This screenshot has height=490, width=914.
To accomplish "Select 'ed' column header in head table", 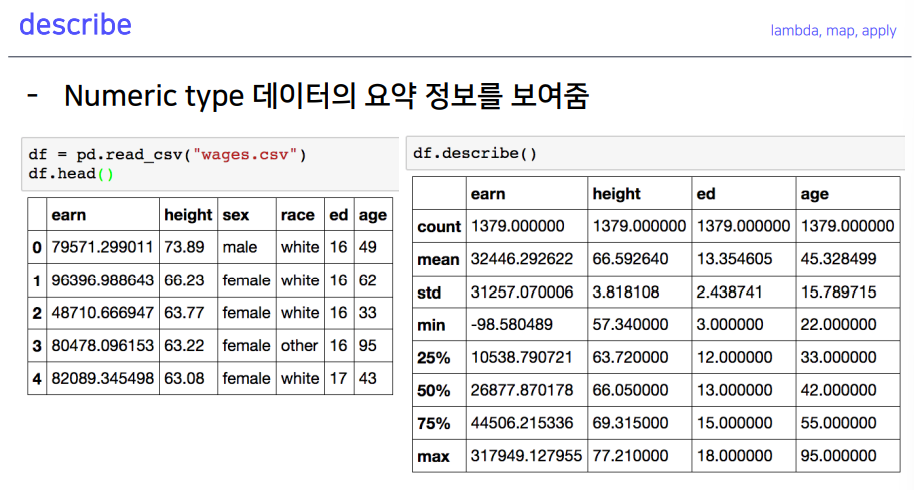I will coord(338,215).
